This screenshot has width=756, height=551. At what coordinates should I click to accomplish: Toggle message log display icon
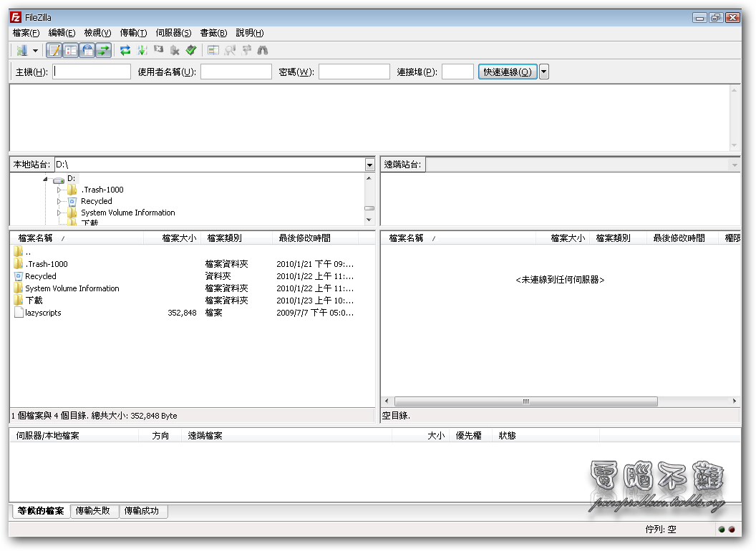click(x=54, y=50)
